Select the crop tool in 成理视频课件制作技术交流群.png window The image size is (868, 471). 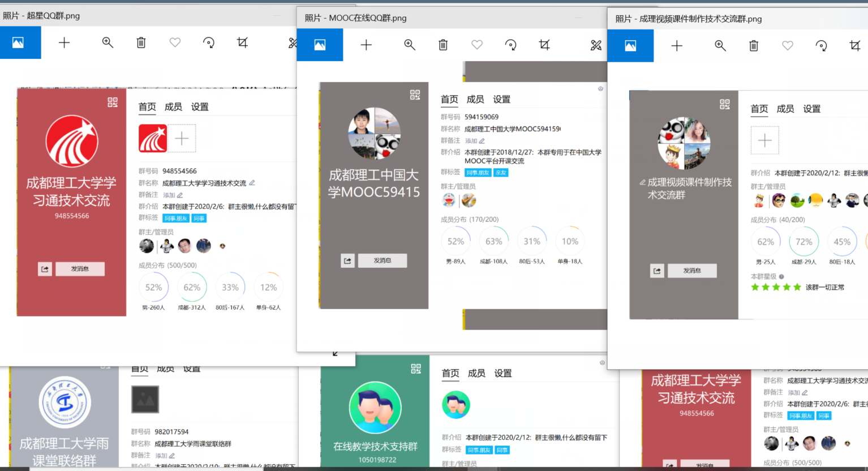pyautogui.click(x=855, y=46)
